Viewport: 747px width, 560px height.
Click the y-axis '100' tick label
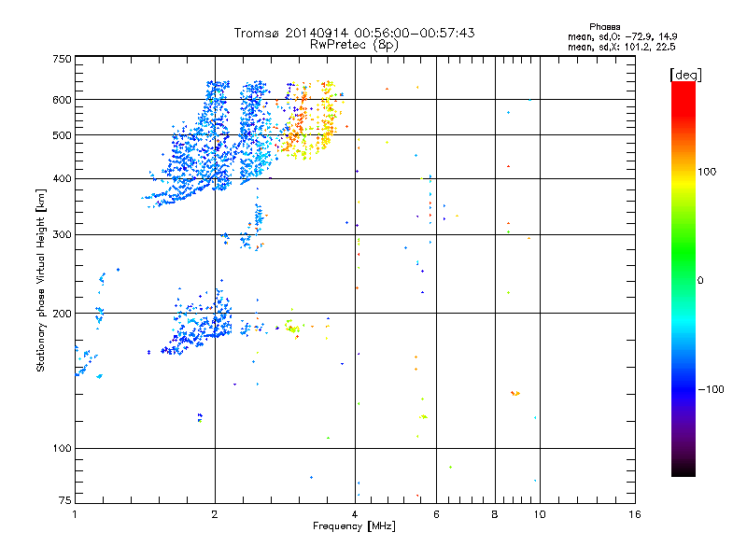(x=62, y=448)
